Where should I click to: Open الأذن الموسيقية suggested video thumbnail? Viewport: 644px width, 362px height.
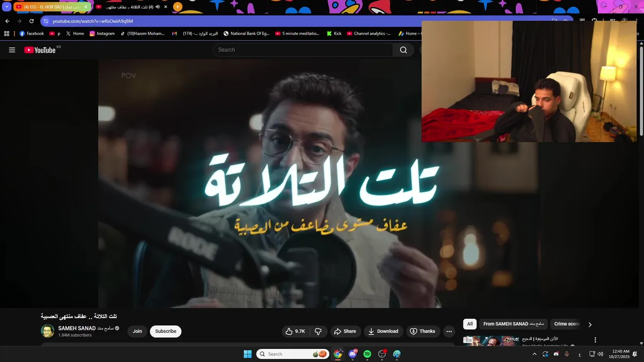point(491,341)
